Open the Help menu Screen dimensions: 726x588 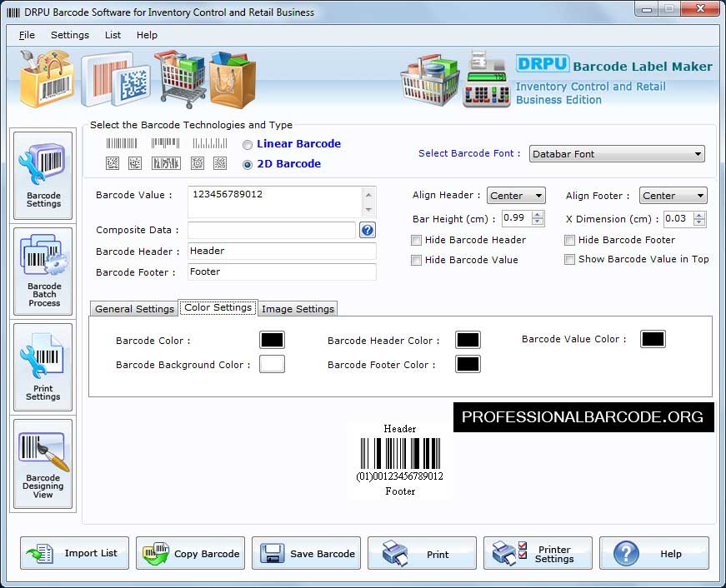tap(147, 35)
